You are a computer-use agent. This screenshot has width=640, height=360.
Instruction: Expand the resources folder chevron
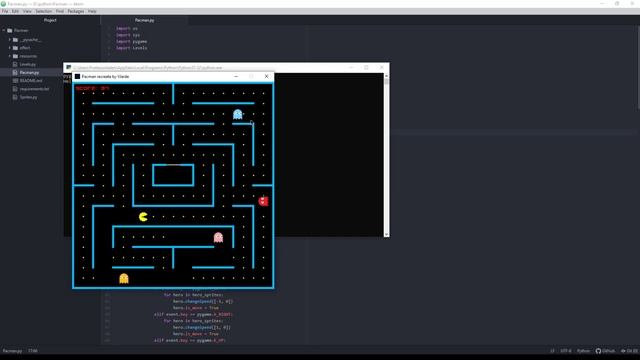[x=10, y=56]
